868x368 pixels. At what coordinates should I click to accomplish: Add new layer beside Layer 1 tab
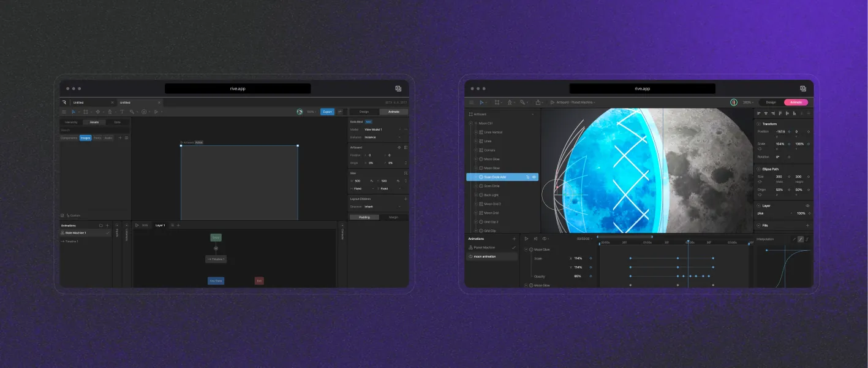pos(178,226)
